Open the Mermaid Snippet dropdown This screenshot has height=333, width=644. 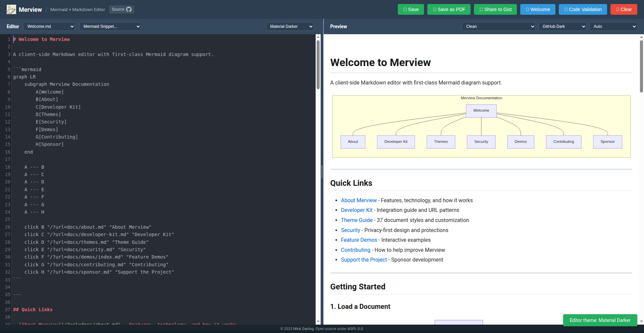pyautogui.click(x=110, y=26)
